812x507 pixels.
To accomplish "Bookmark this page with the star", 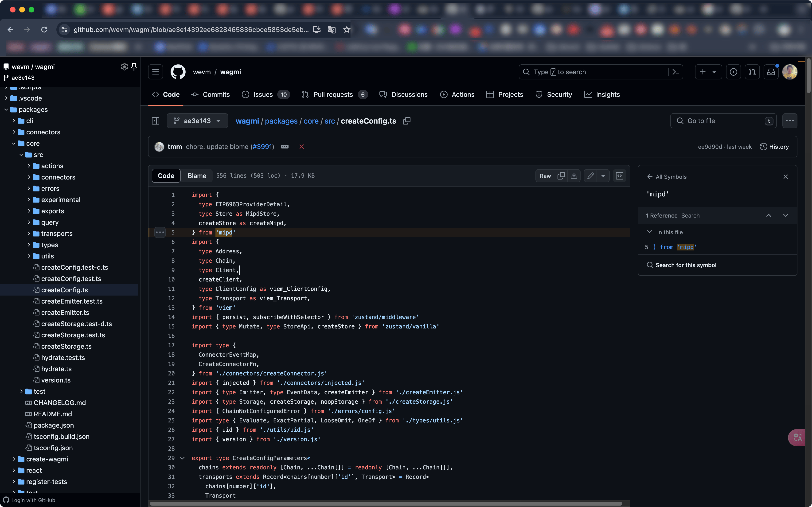I will (x=346, y=30).
